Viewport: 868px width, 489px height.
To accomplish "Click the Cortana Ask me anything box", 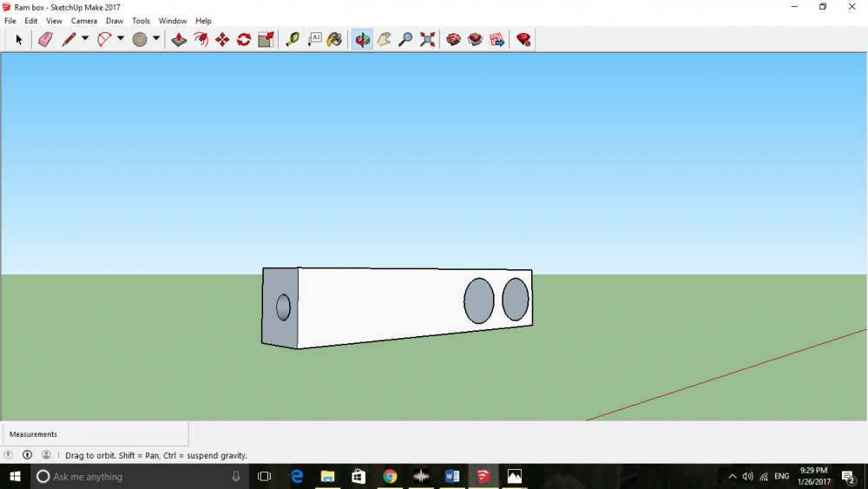I will [140, 476].
